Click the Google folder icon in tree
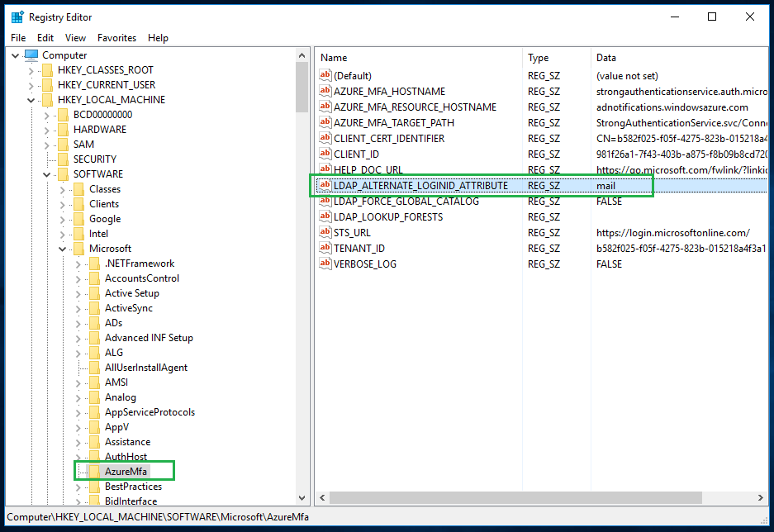The width and height of the screenshot is (774, 532). click(78, 219)
